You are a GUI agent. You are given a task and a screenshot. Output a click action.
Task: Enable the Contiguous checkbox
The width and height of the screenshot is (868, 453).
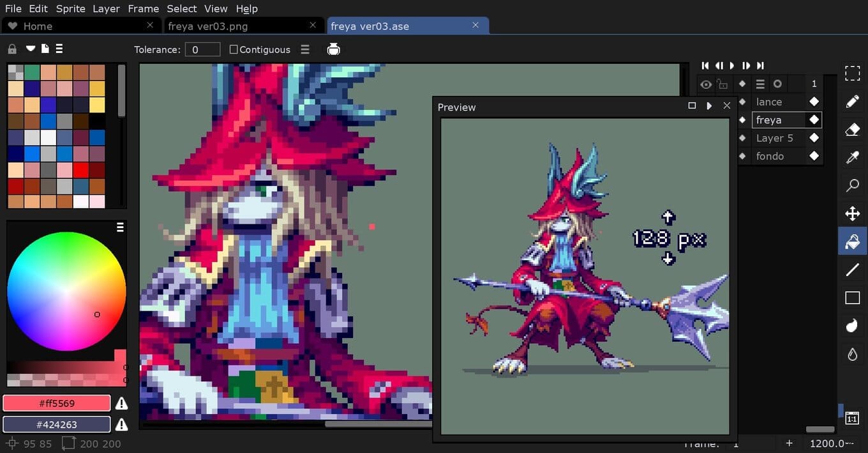234,50
